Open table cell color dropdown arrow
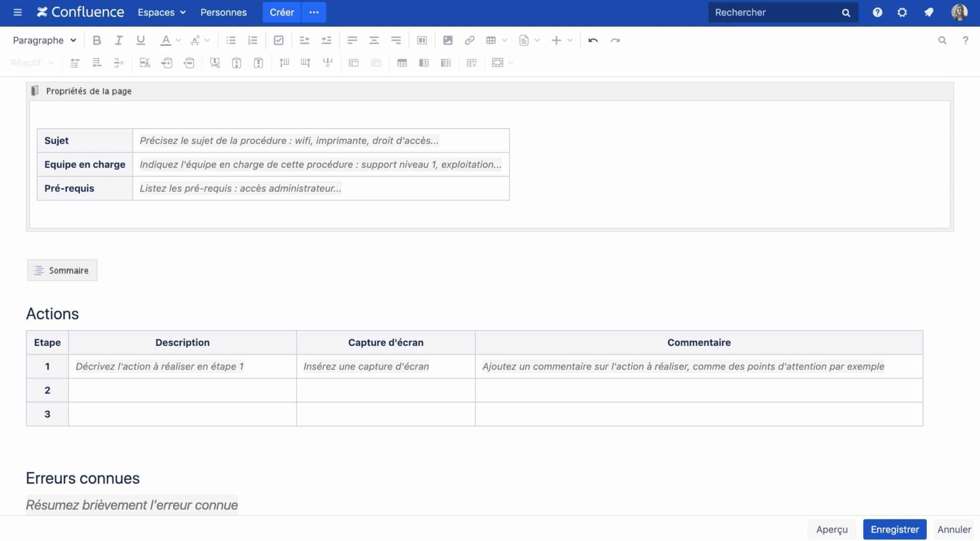980x541 pixels. click(x=511, y=63)
